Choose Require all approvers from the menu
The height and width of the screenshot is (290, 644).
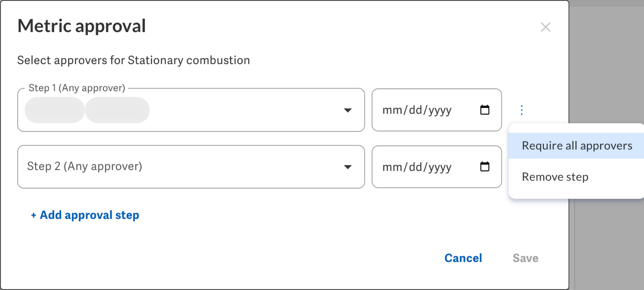click(x=577, y=146)
